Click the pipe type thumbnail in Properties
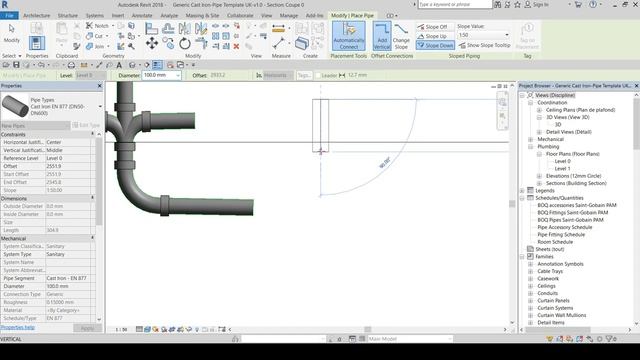 (15, 106)
